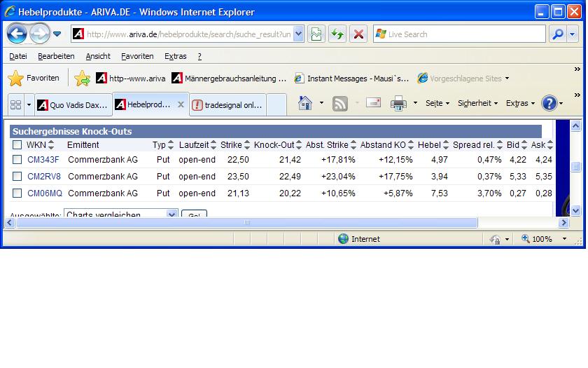Open Instant Messages - Mausi favorite

tap(351, 78)
